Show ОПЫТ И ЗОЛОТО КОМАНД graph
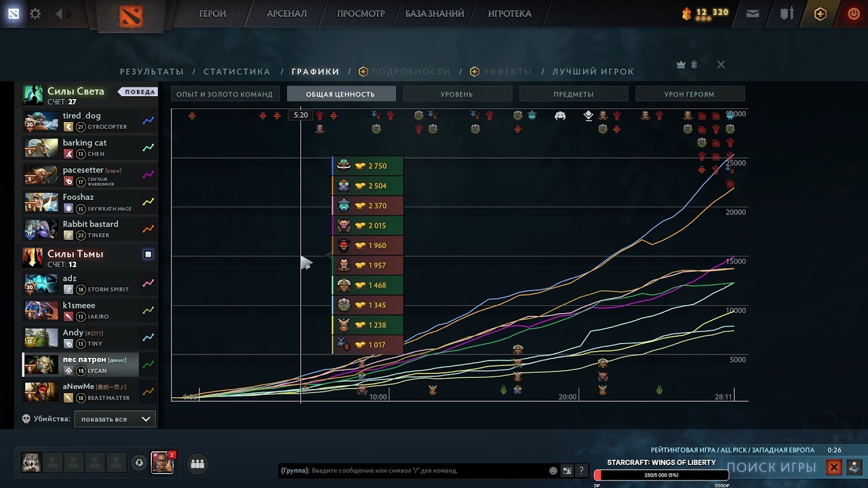This screenshot has width=868, height=488. 224,94
